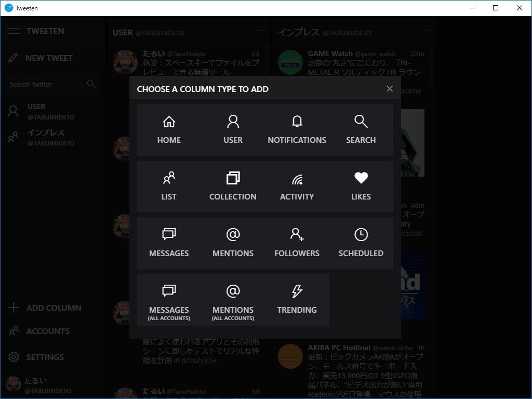Choose the Collection column type

(233, 187)
